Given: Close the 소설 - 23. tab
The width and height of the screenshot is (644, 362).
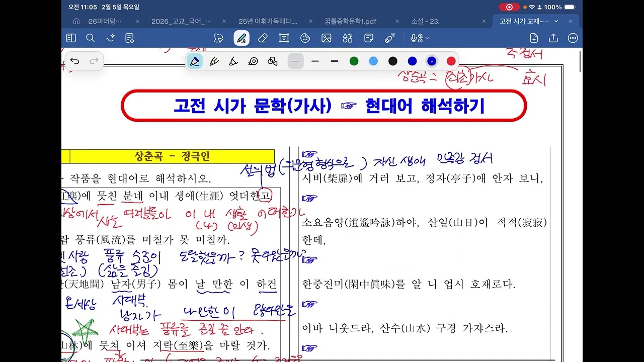Looking at the screenshot, I should point(484,22).
